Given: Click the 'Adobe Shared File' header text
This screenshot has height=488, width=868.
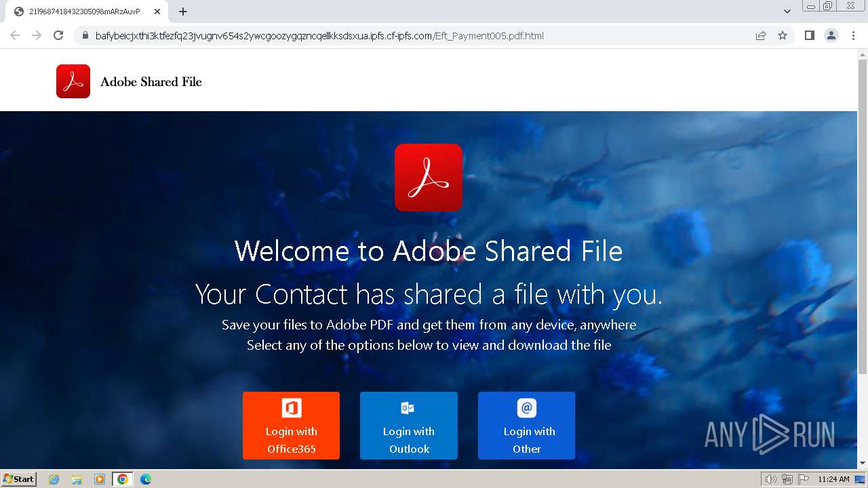Looking at the screenshot, I should [x=151, y=82].
